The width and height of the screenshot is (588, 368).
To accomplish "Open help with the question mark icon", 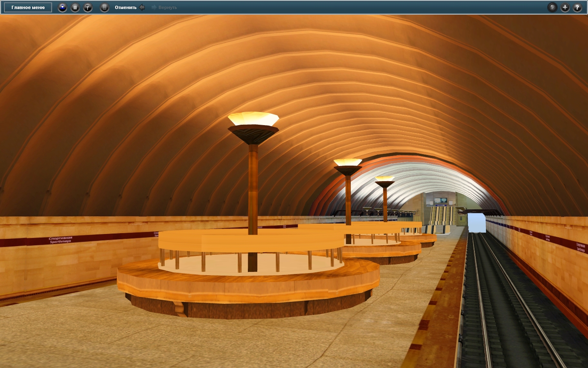I will coord(577,7).
